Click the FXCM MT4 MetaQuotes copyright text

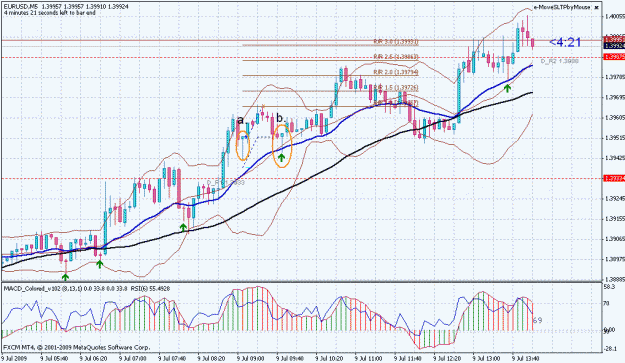click(x=77, y=347)
